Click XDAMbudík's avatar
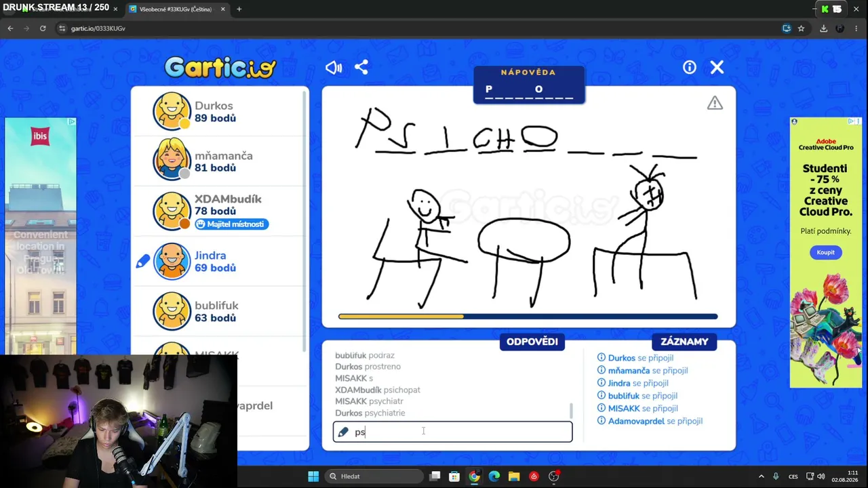 [172, 211]
